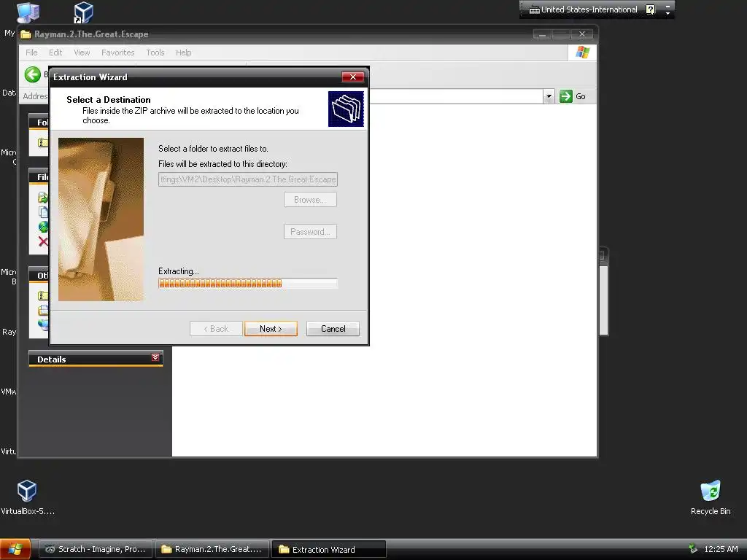The width and height of the screenshot is (747, 560).
Task: Click the Browse... button
Action: (x=310, y=200)
